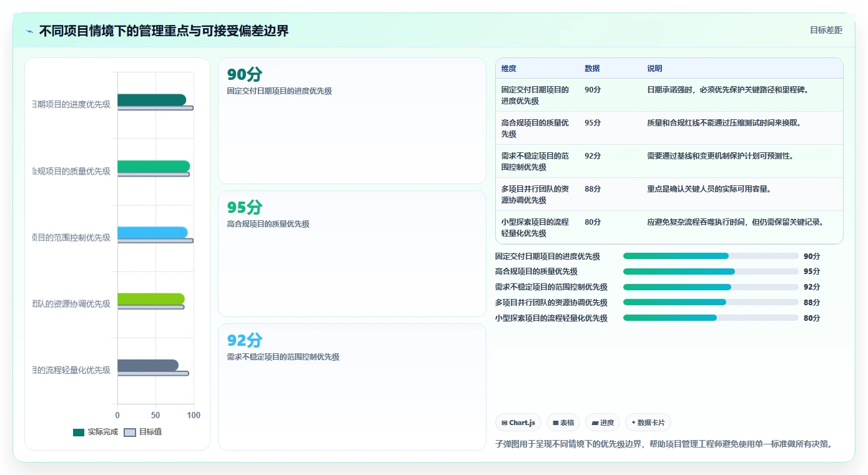Click the slate gray actual bar for 流程轻量化优先级

click(148, 365)
